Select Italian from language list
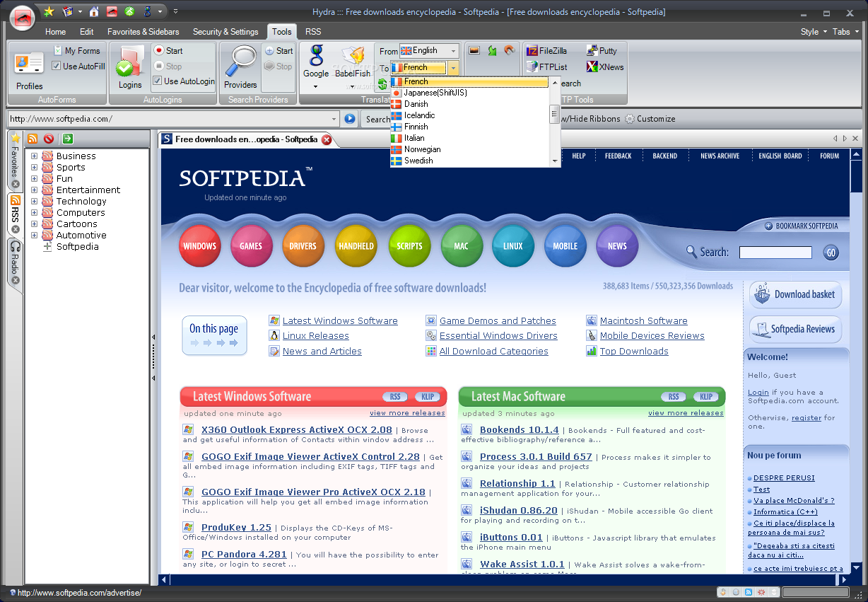This screenshot has height=602, width=868. pos(469,138)
